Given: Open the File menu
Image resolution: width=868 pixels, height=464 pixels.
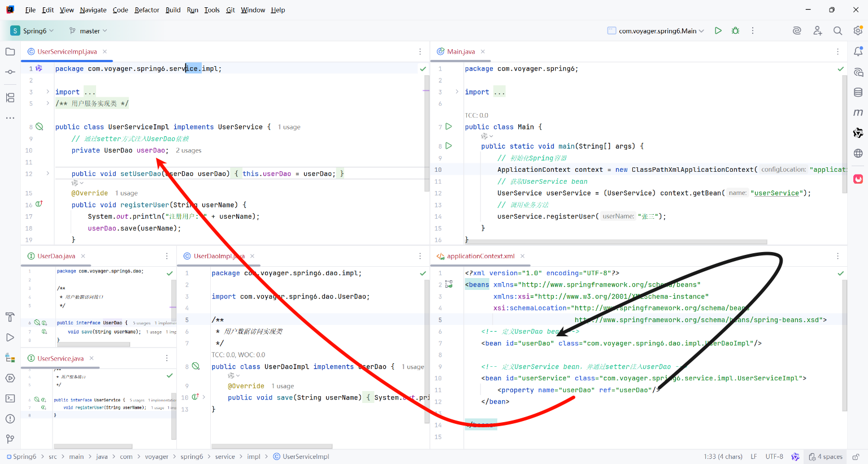Looking at the screenshot, I should 31,10.
